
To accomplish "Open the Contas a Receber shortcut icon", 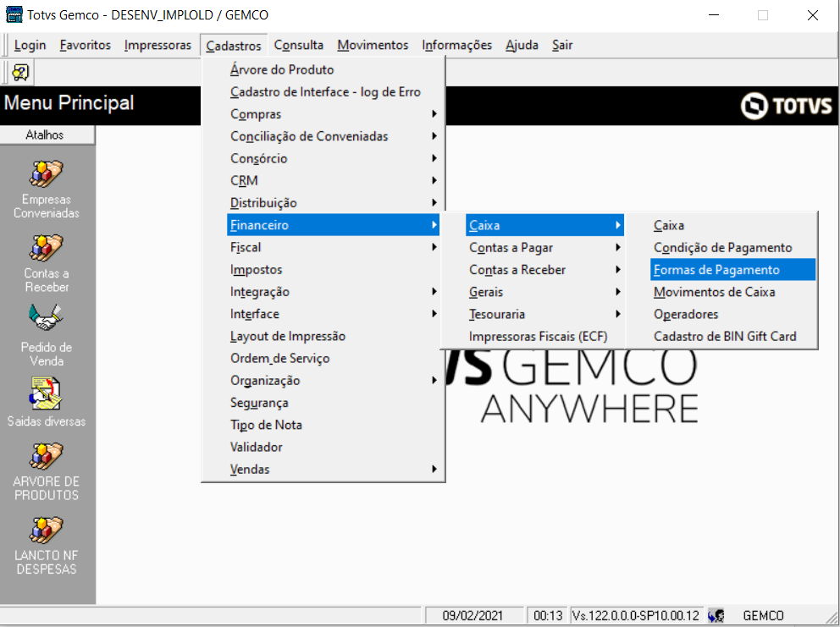I will (x=46, y=248).
